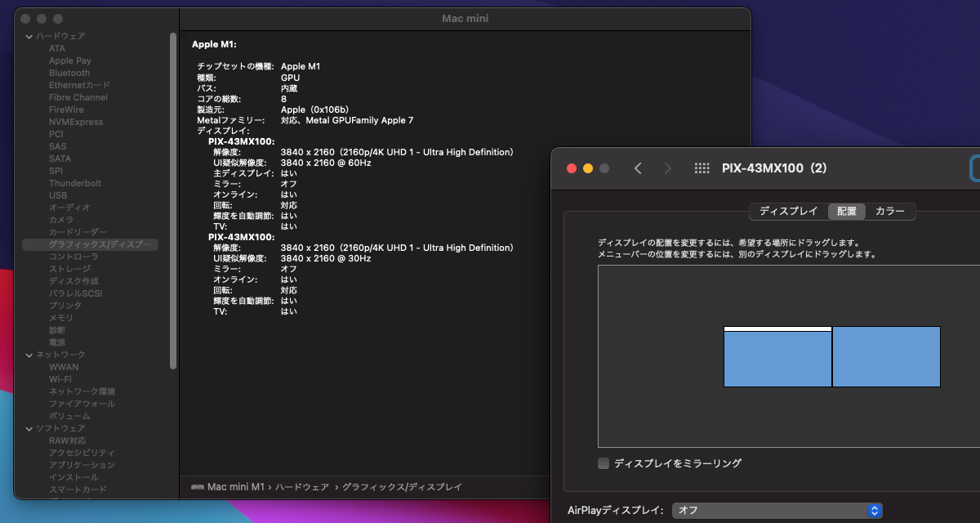The height and width of the screenshot is (523, 980).
Task: Open the show-all preferences grid icon
Action: 702,168
